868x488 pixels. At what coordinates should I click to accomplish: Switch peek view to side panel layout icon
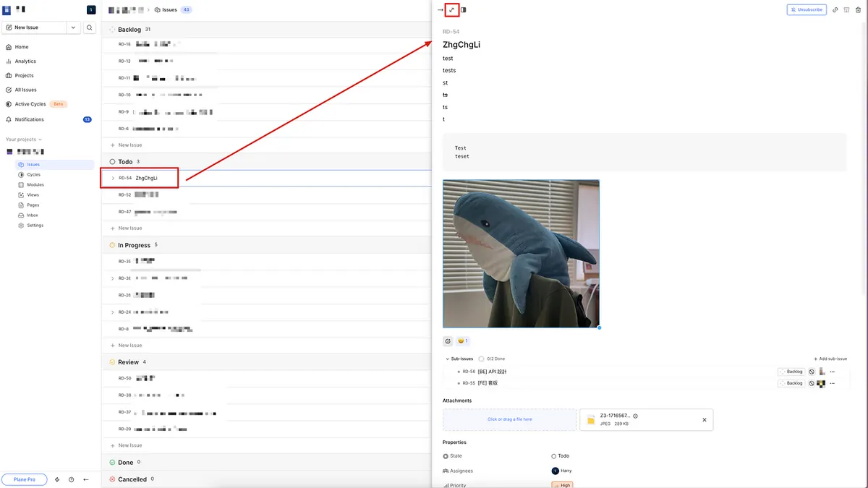464,10
